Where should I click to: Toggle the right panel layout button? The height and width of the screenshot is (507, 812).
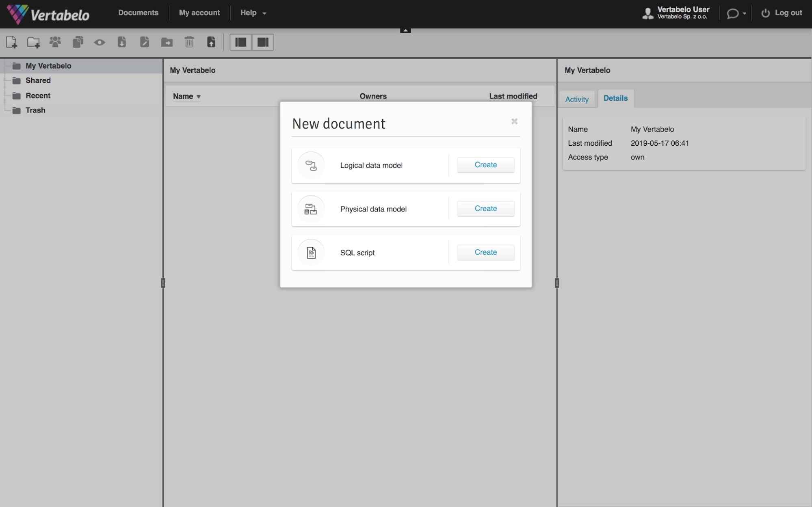pos(263,42)
